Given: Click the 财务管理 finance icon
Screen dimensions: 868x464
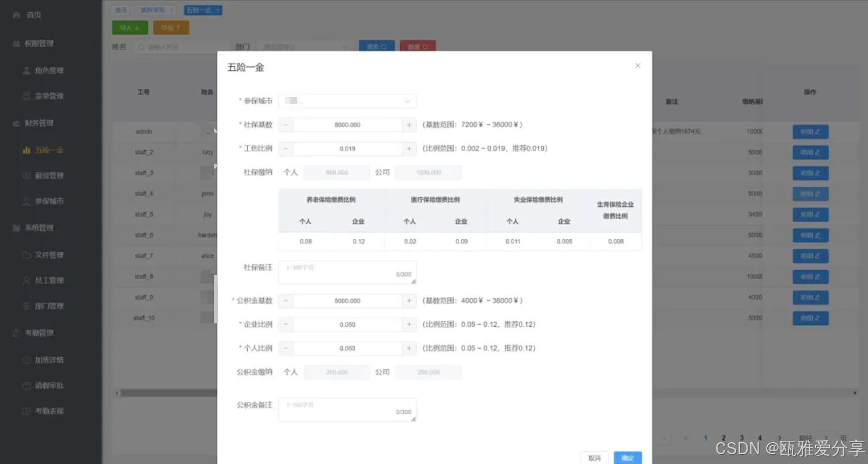Looking at the screenshot, I should pyautogui.click(x=15, y=123).
